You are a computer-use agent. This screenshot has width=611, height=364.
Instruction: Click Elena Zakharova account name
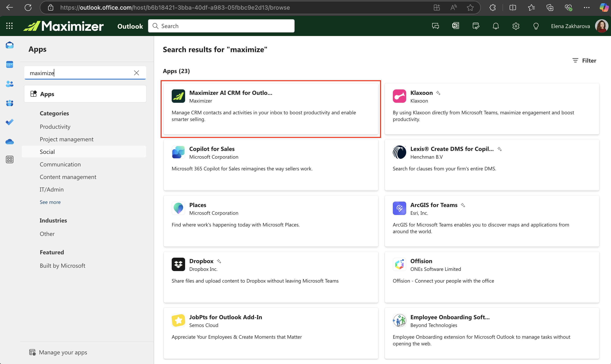tap(570, 26)
